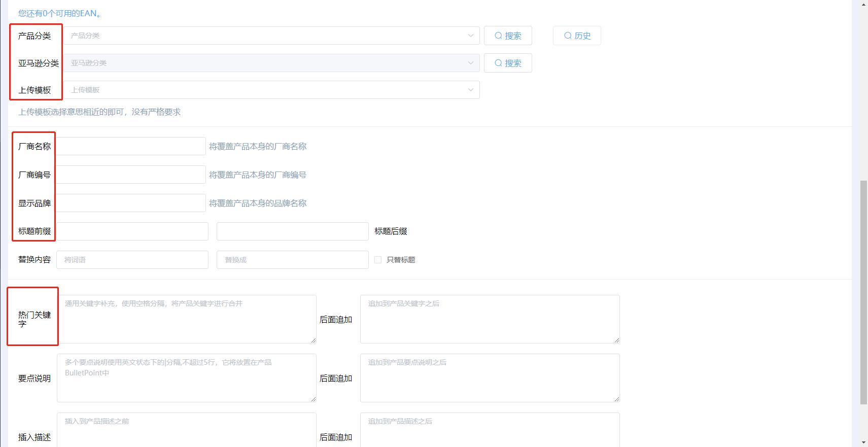Image resolution: width=868 pixels, height=447 pixels.
Task: Click the 替换成 replace-with field
Action: click(292, 260)
